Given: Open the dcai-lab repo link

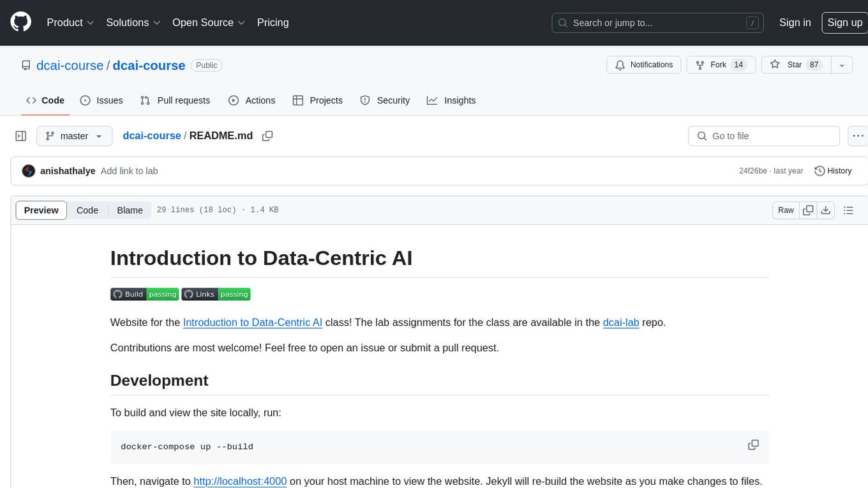Looking at the screenshot, I should click(x=621, y=323).
